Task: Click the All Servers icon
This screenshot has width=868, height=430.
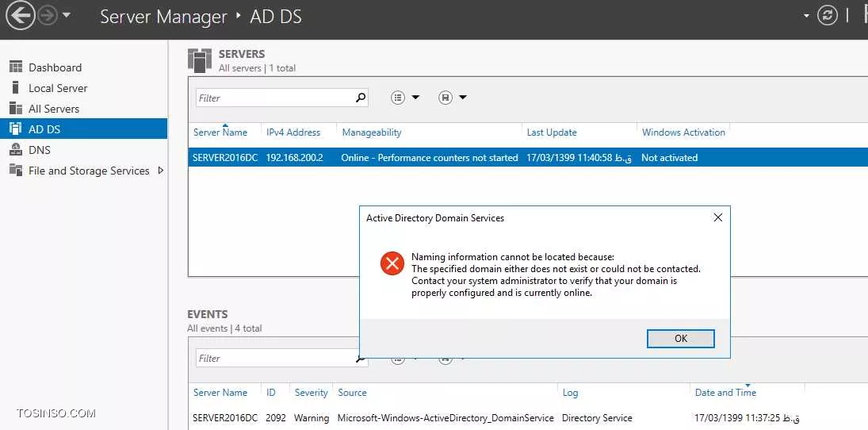Action: [16, 108]
